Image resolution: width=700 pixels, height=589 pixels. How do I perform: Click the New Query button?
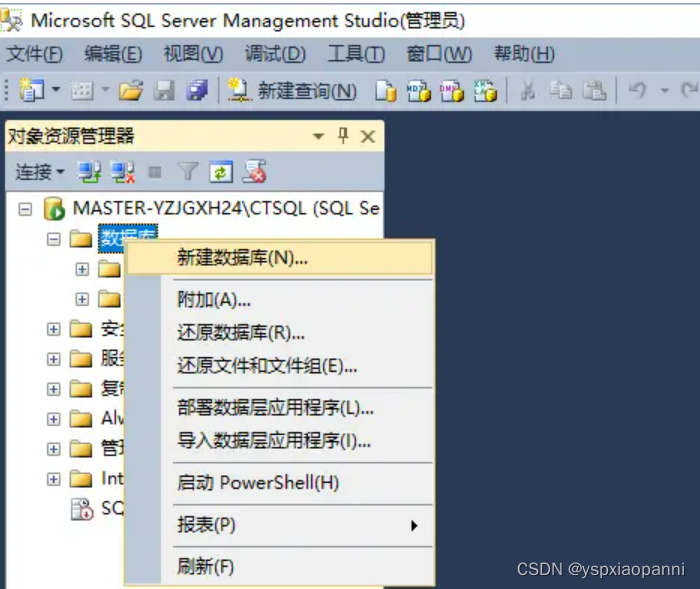(x=292, y=91)
